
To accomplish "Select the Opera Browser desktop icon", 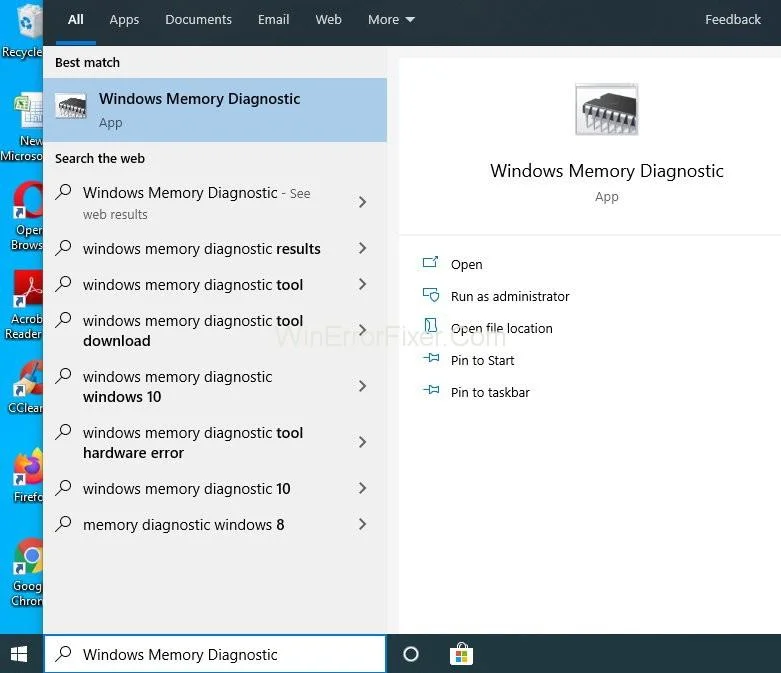I will pyautogui.click(x=25, y=216).
